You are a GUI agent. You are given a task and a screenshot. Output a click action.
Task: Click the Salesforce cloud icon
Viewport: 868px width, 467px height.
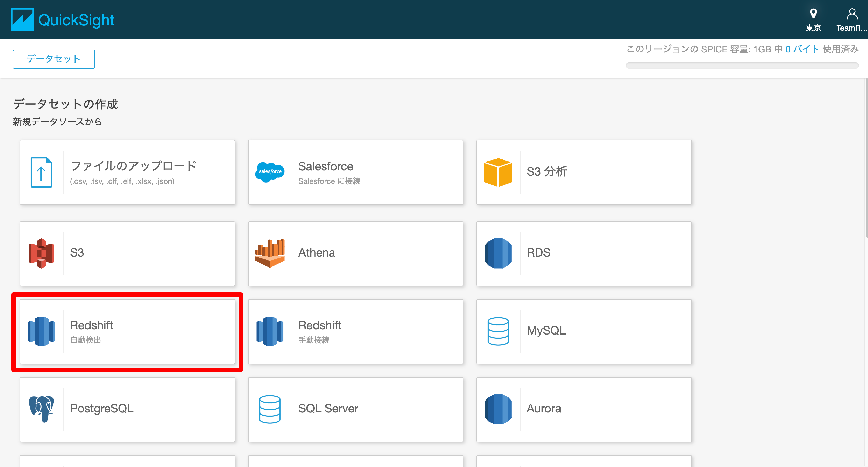click(270, 172)
